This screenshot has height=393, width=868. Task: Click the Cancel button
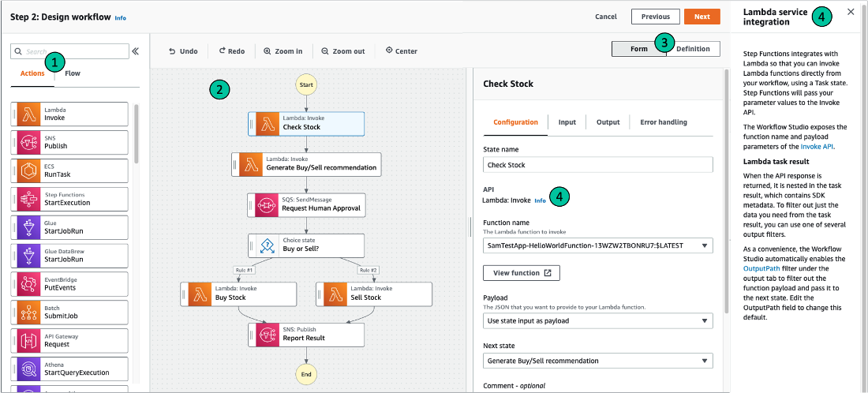[606, 17]
